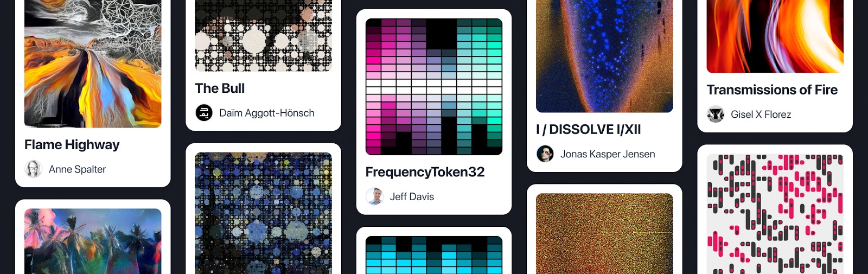Click the Transmissions of Fire title
Screen dimensions: 868x274
pos(772,90)
